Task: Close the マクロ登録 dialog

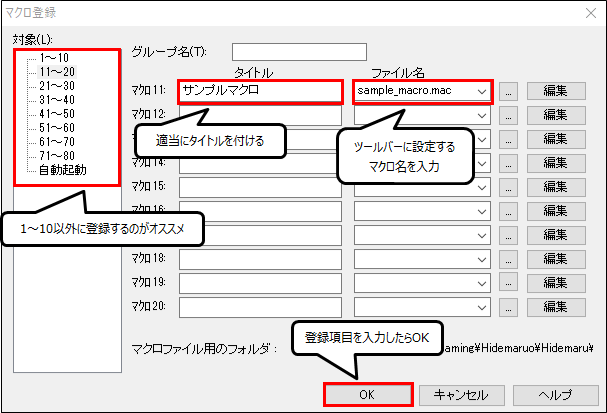Action: 591,13
